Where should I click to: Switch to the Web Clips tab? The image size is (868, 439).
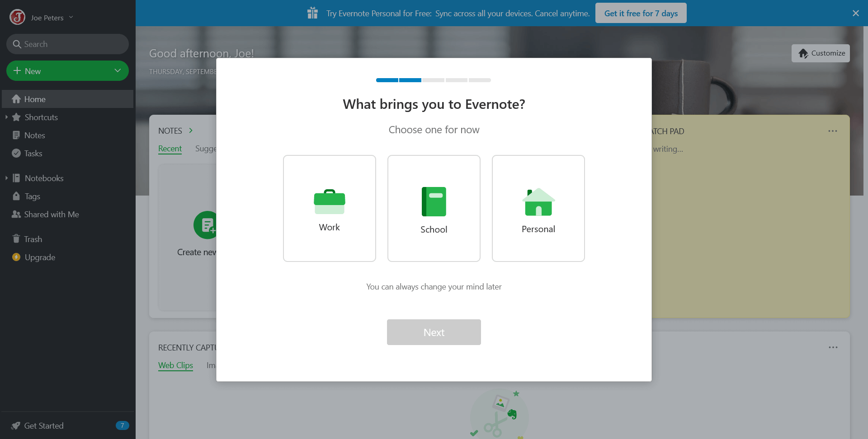175,365
